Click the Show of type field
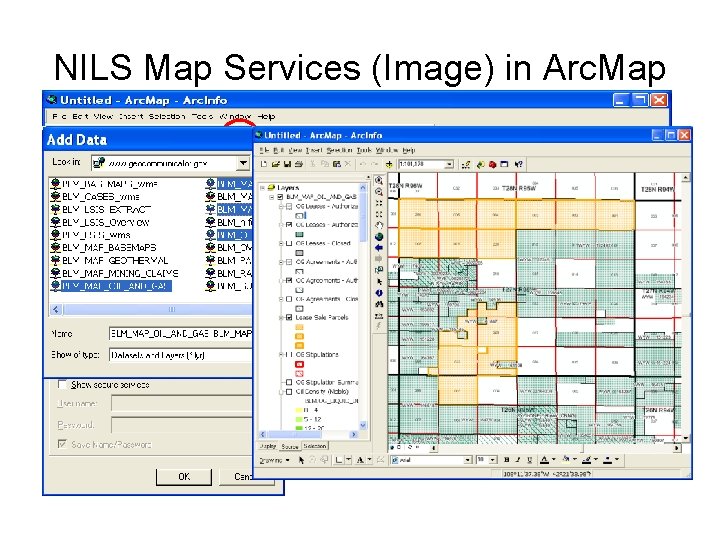The width and height of the screenshot is (720, 540). [x=180, y=355]
